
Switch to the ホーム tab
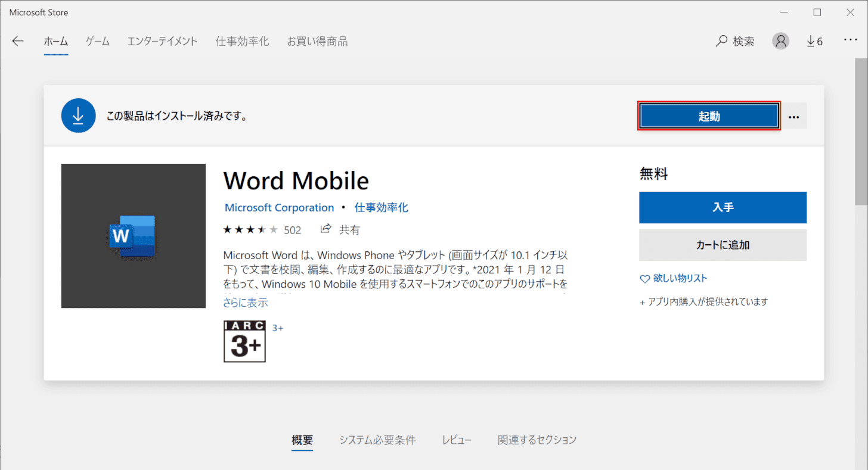coord(56,42)
